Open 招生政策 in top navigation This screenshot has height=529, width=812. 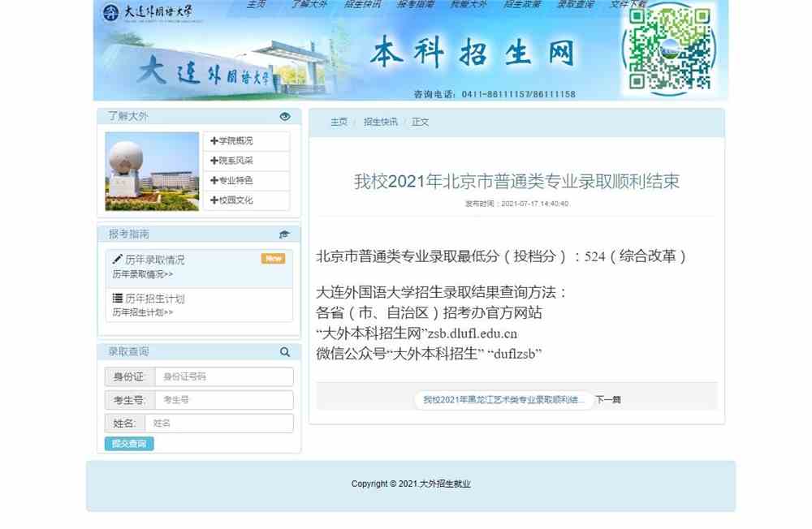(522, 4)
